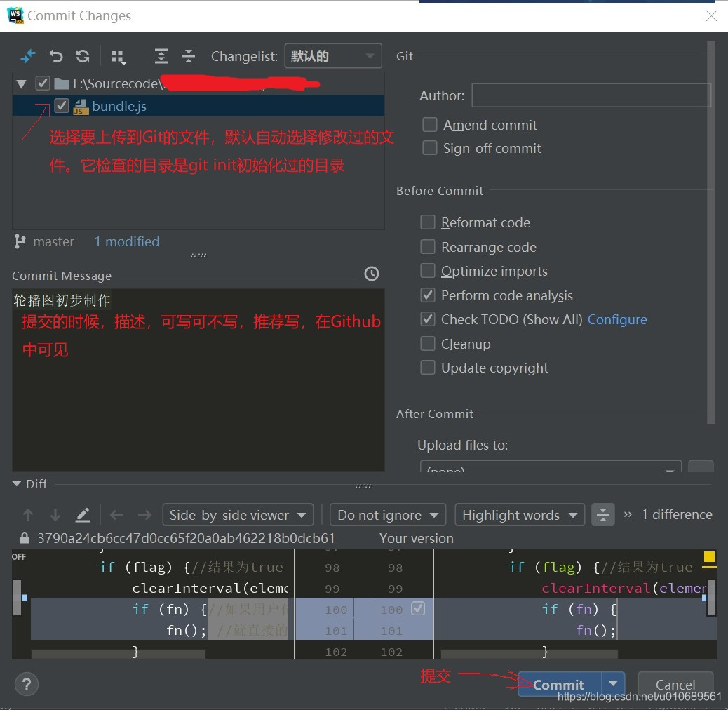The height and width of the screenshot is (710, 728).
Task: Enable Optimize imports checkbox
Action: (428, 270)
